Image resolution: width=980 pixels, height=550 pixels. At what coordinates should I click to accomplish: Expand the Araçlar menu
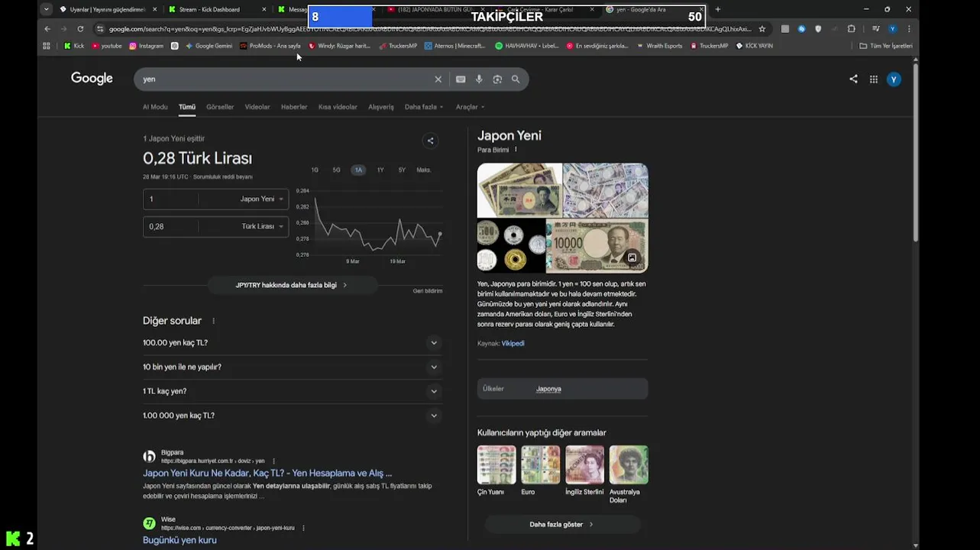pos(470,107)
